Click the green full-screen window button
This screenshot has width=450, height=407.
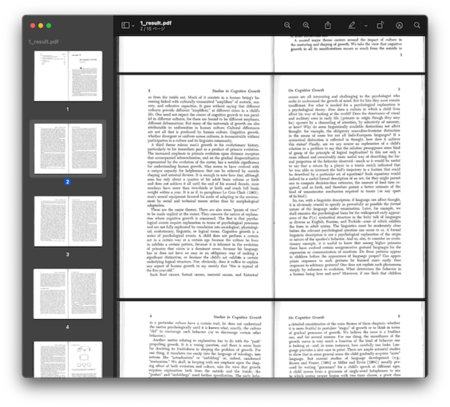point(49,26)
